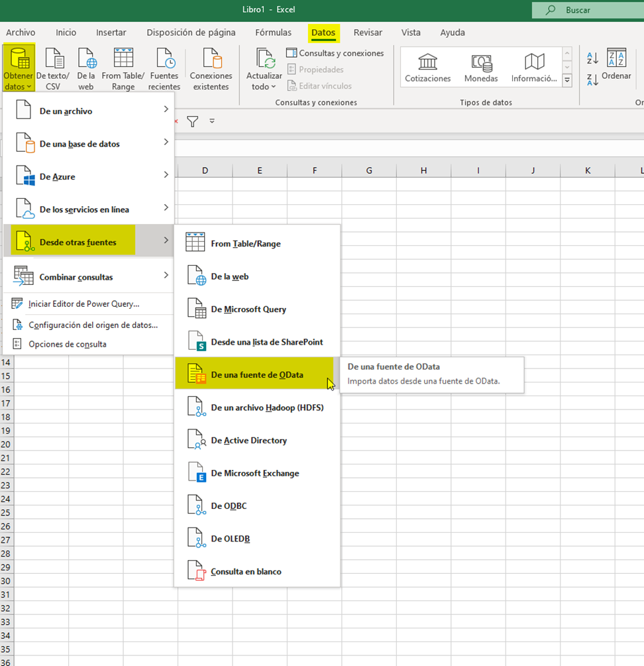Select row 20 header
Screen dimensions: 644x666
(x=6, y=444)
